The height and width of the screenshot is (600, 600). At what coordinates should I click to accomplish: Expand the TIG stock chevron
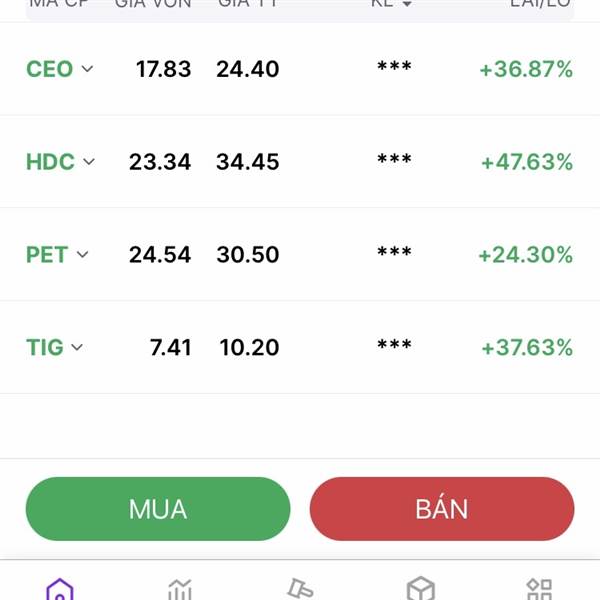(77, 347)
